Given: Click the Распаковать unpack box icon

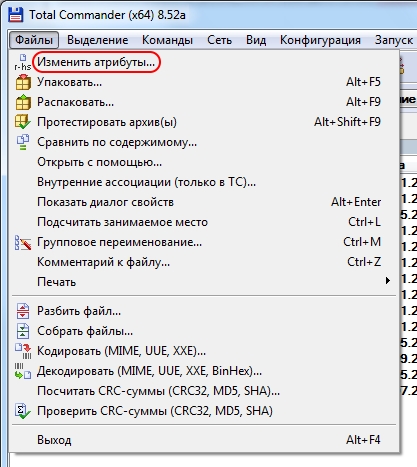Looking at the screenshot, I should (x=23, y=102).
